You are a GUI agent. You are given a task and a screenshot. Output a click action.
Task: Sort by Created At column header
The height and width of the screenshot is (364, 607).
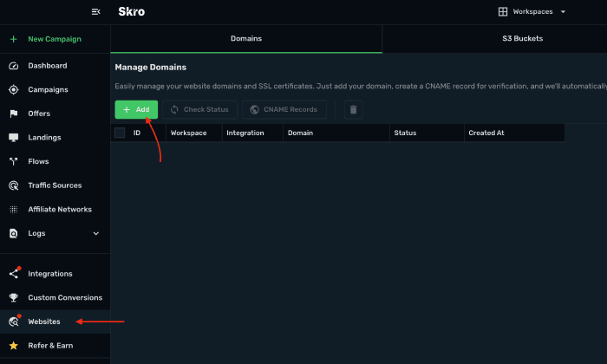(486, 133)
